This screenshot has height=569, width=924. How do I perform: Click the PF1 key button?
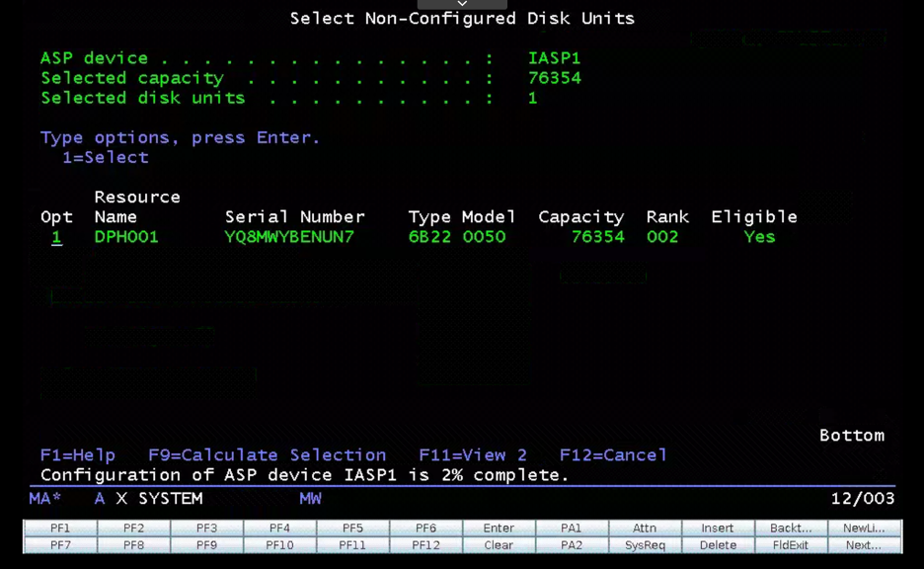coord(60,528)
